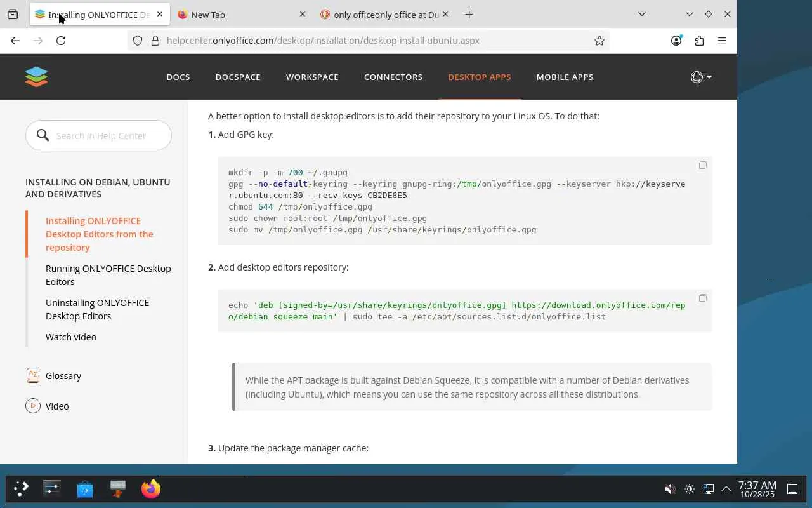The width and height of the screenshot is (812, 508).
Task: Switch to the only office DuckDuckGo tab
Action: point(385,14)
